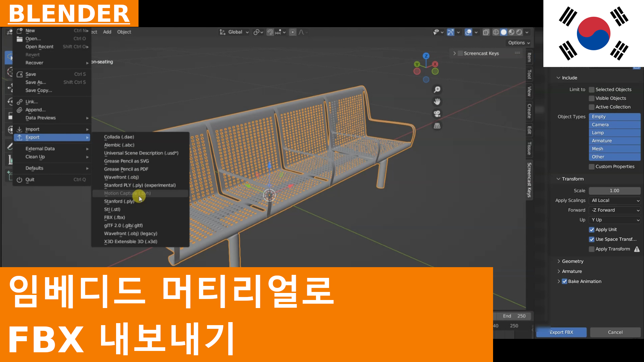644x362 pixels.
Task: Expand the Armature section
Action: [x=572, y=271]
